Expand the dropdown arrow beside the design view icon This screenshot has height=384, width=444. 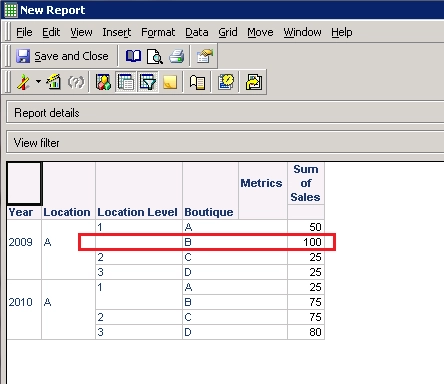(x=38, y=81)
